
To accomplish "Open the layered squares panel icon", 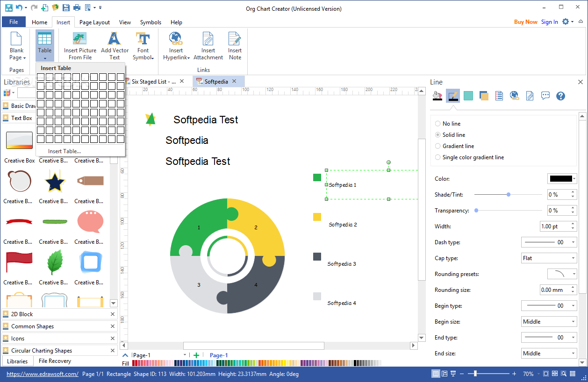I will click(x=484, y=96).
